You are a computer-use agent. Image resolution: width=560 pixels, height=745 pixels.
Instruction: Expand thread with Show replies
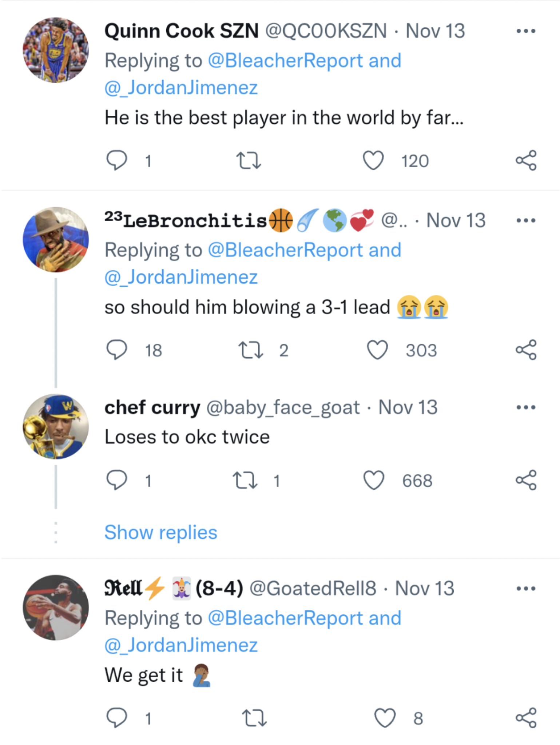161,533
